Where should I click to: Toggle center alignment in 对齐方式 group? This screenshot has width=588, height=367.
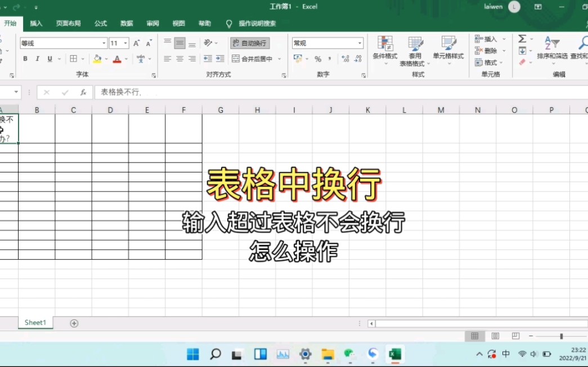click(179, 58)
